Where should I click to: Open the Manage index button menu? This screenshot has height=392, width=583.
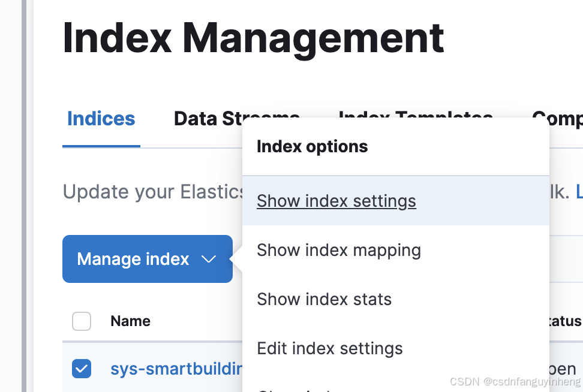click(148, 259)
